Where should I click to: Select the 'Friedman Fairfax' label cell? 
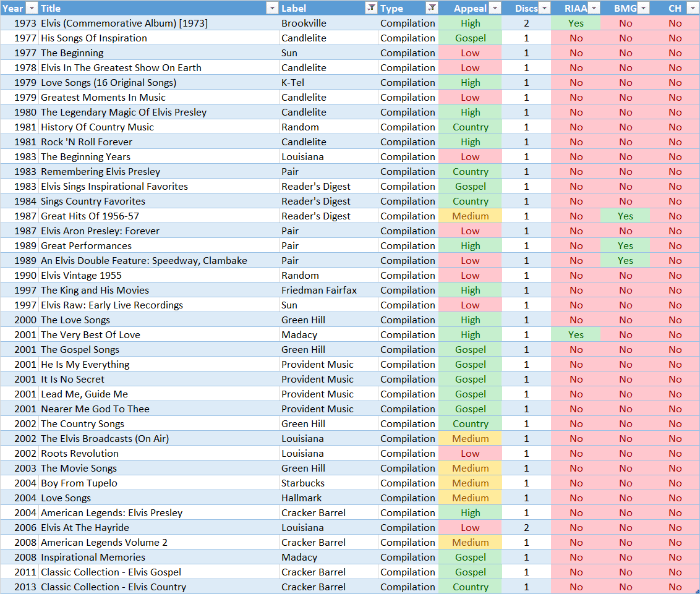tap(328, 291)
